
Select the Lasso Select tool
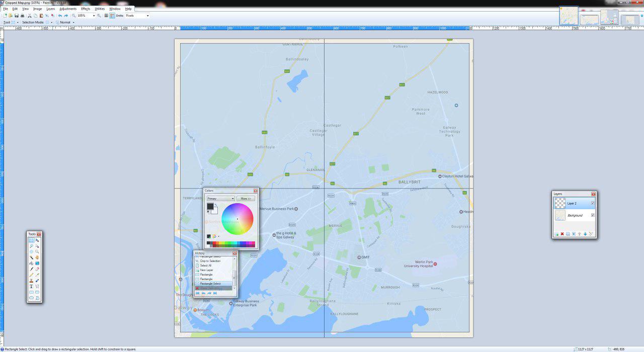(32, 246)
